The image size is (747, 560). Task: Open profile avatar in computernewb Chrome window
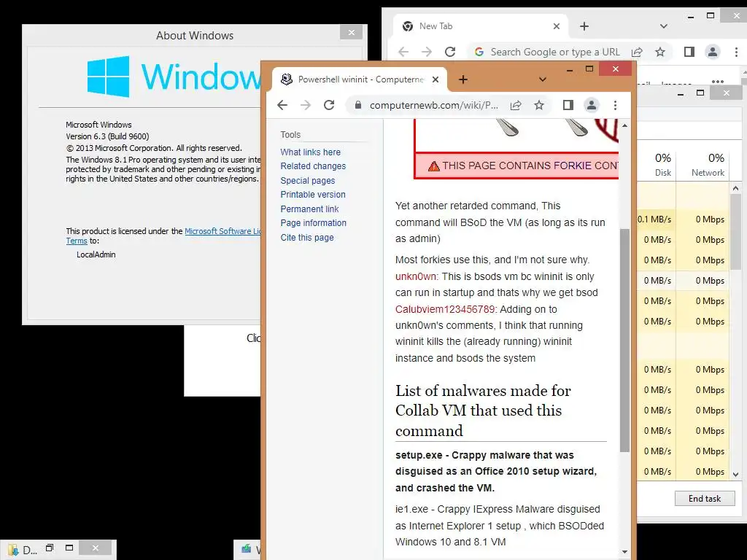[x=591, y=105]
